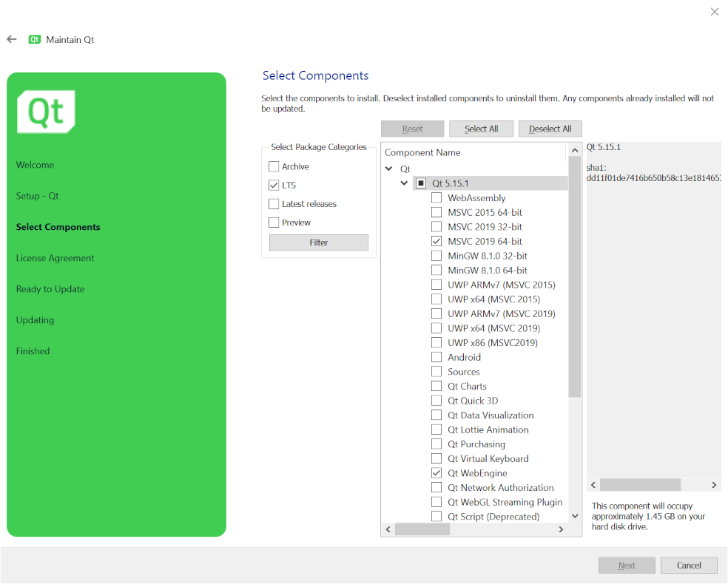The width and height of the screenshot is (728, 584).
Task: Click description pane horizontal scrollbar thumb
Action: 640,485
